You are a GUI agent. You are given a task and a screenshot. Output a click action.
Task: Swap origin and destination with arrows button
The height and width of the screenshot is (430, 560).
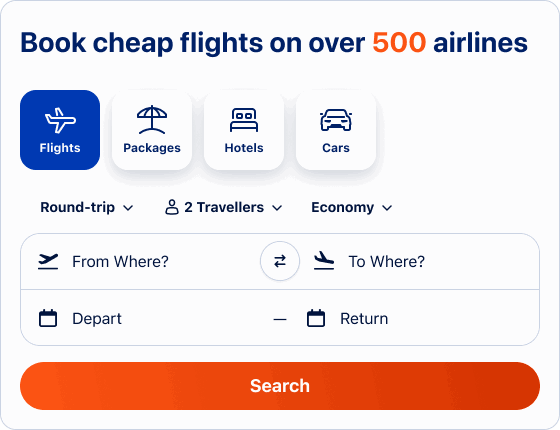[280, 261]
